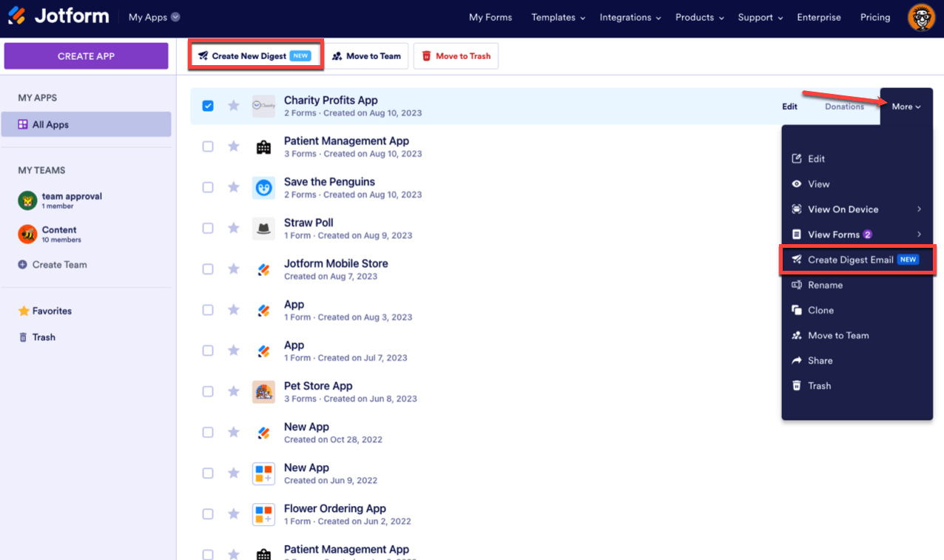Favorite the Pet Store App

click(234, 391)
